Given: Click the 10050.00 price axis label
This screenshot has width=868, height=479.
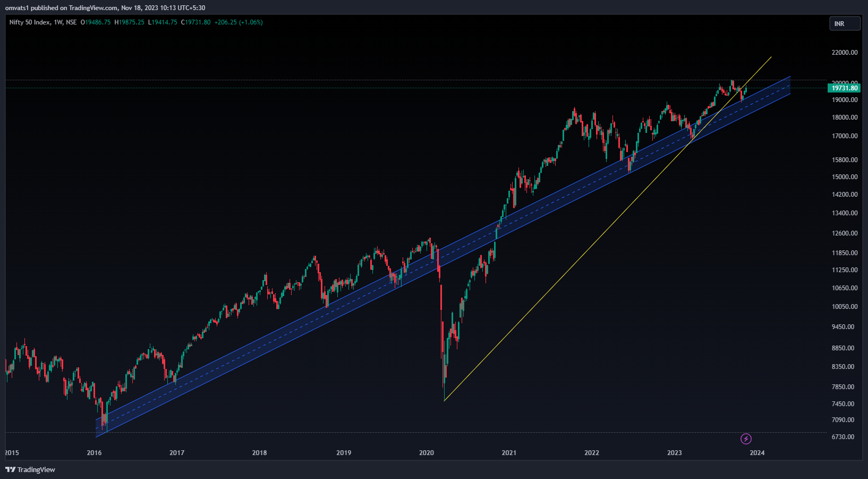Looking at the screenshot, I should [x=845, y=306].
